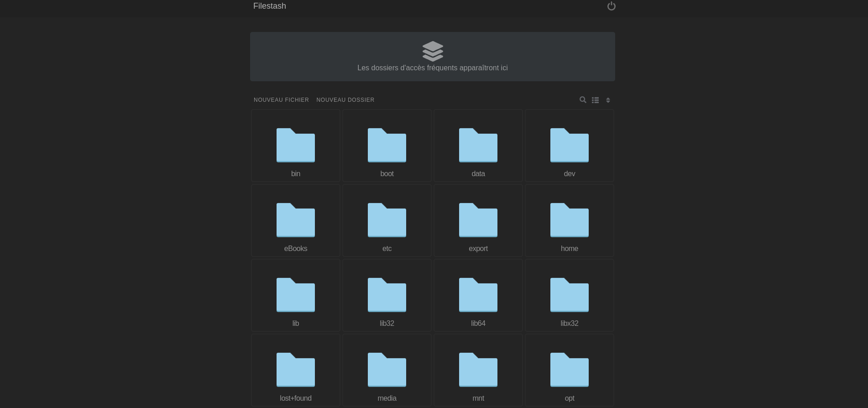Screen dimensions: 868x408
Task: Open the export folder icon
Action: [x=478, y=220]
